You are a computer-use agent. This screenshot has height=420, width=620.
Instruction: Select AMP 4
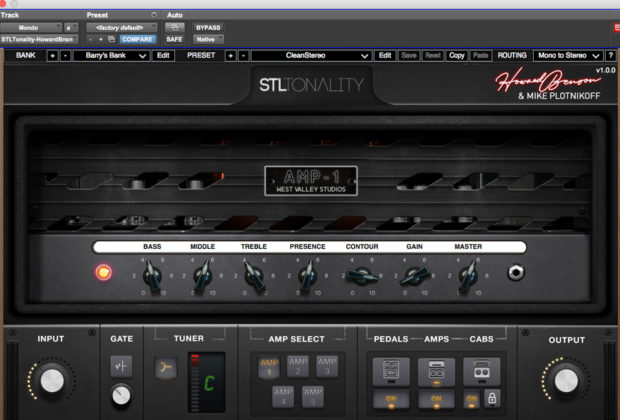pyautogui.click(x=283, y=397)
